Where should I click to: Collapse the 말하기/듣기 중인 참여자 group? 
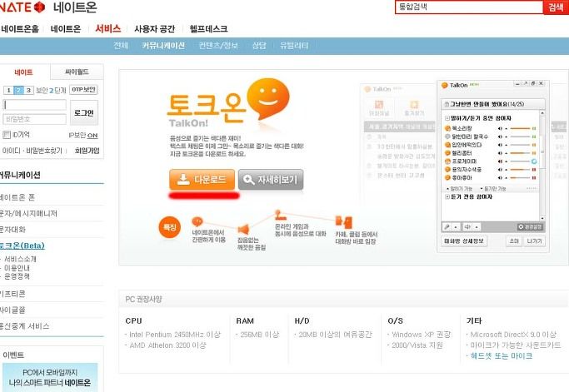(447, 118)
